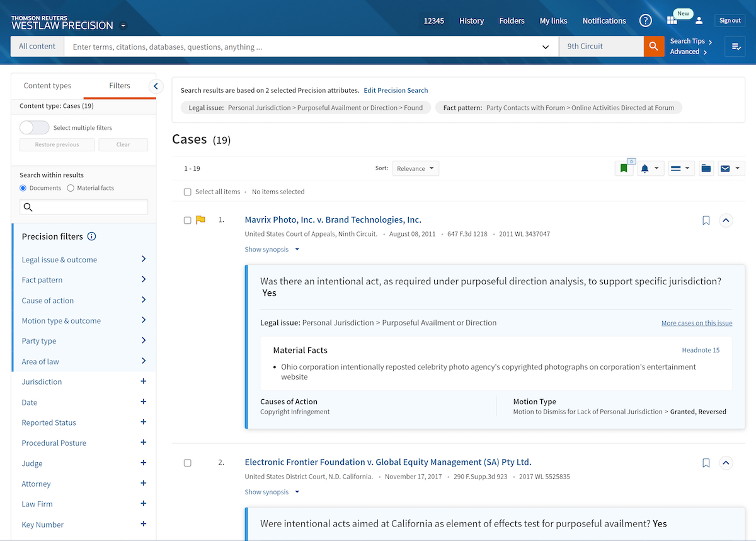Expand Show synopsis for Mavrix Photo
Viewport: 756px width, 541px height.
(x=272, y=250)
